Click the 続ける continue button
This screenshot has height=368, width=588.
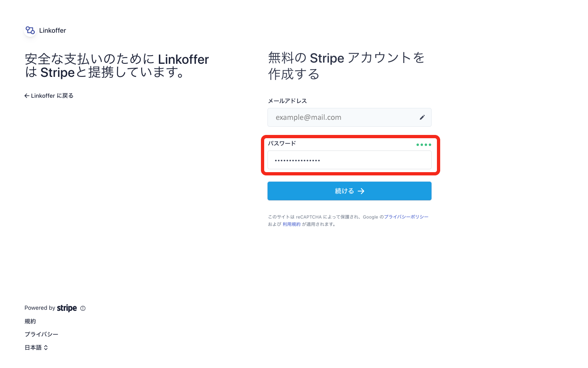(x=350, y=191)
